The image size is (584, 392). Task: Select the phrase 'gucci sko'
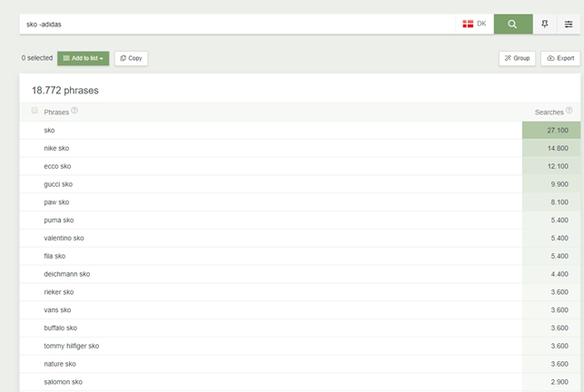click(x=58, y=184)
